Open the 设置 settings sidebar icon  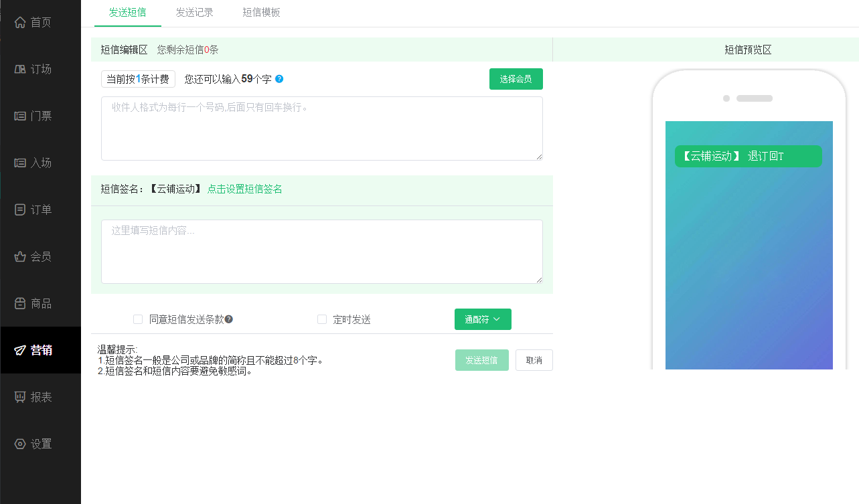coord(19,443)
